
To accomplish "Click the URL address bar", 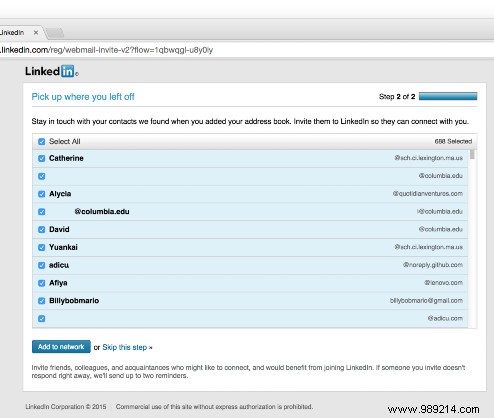I will coord(247,50).
